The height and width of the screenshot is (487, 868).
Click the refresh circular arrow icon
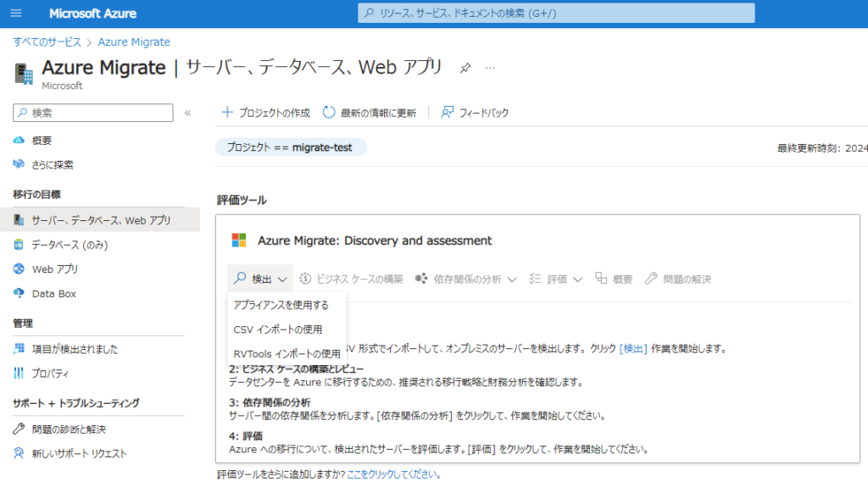point(329,113)
